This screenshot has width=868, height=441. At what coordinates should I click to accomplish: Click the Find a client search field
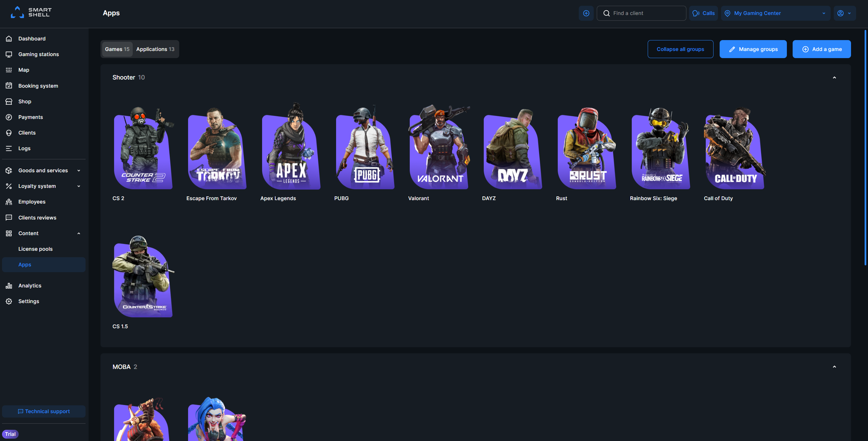coord(641,13)
